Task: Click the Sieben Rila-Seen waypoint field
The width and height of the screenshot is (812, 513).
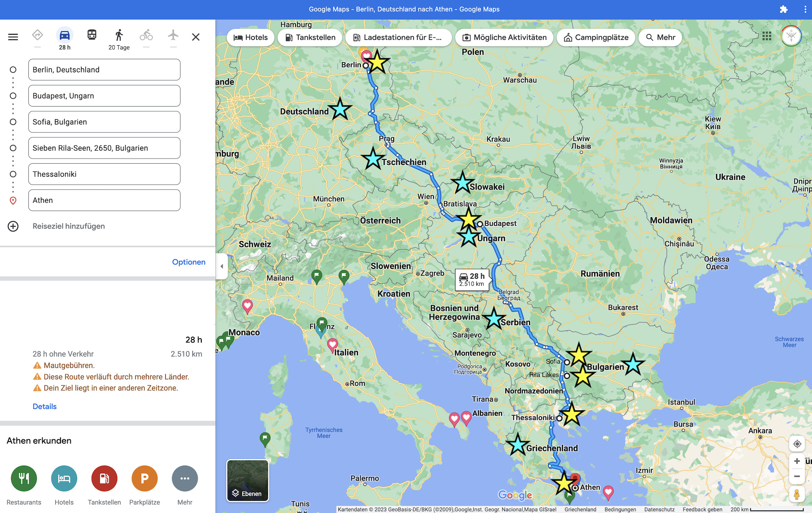Action: coord(104,148)
